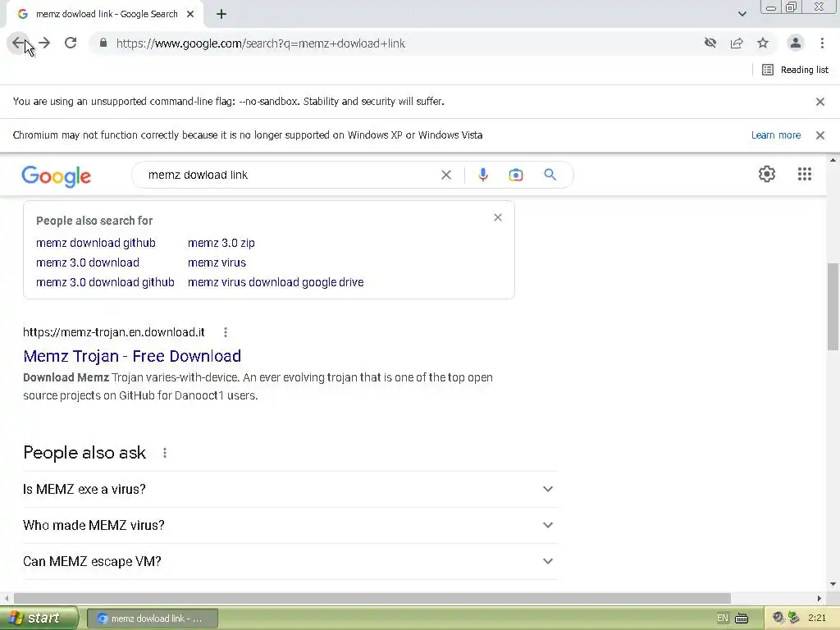Screen dimensions: 840x630
Task: Click the EN language indicator
Action: [722, 619]
